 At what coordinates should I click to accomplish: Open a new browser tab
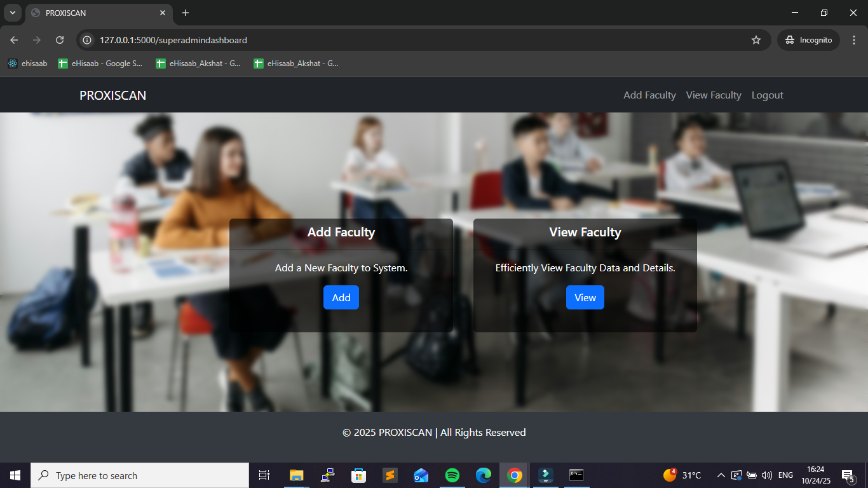[186, 13]
